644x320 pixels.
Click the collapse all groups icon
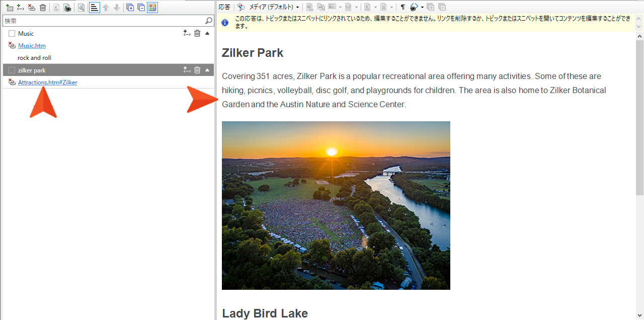point(141,8)
